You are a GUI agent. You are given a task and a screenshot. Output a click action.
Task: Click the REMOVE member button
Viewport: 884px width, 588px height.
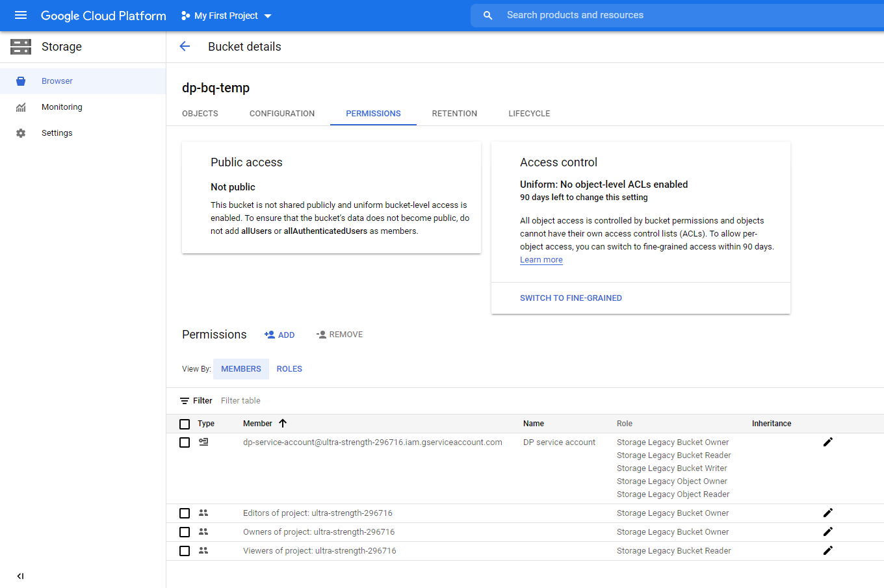[339, 335]
